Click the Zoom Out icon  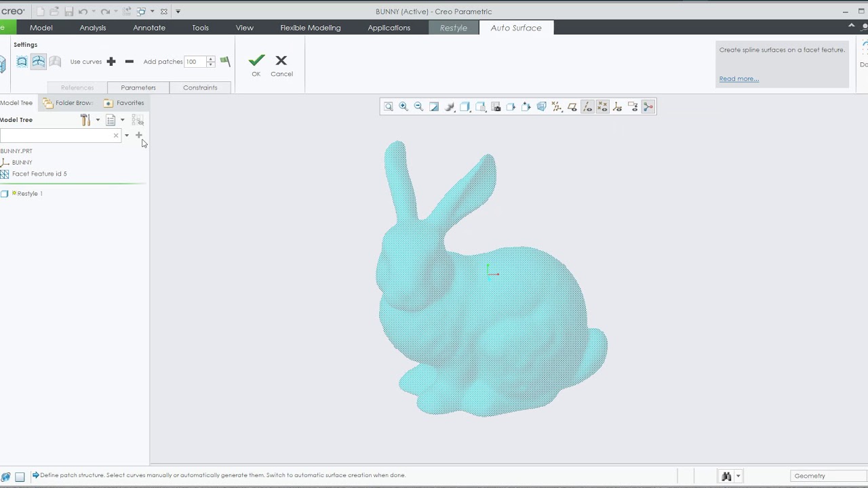[x=418, y=107]
